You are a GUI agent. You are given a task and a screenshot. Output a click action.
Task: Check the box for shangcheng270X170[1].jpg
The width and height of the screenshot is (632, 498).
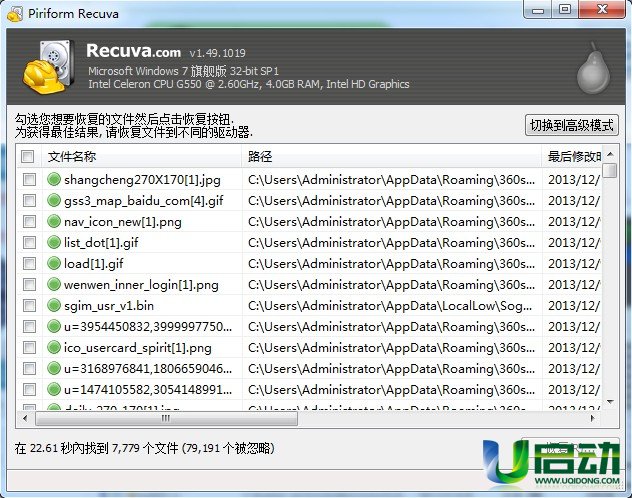point(29,179)
